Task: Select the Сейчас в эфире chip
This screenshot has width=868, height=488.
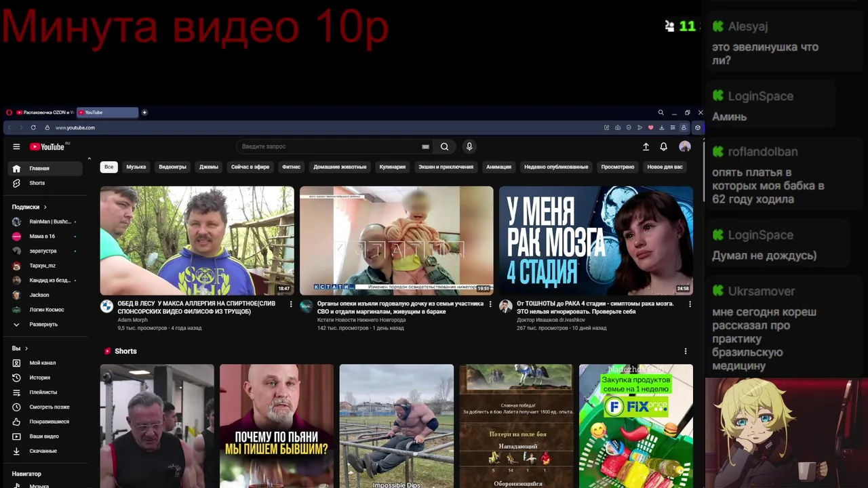Action: [250, 167]
